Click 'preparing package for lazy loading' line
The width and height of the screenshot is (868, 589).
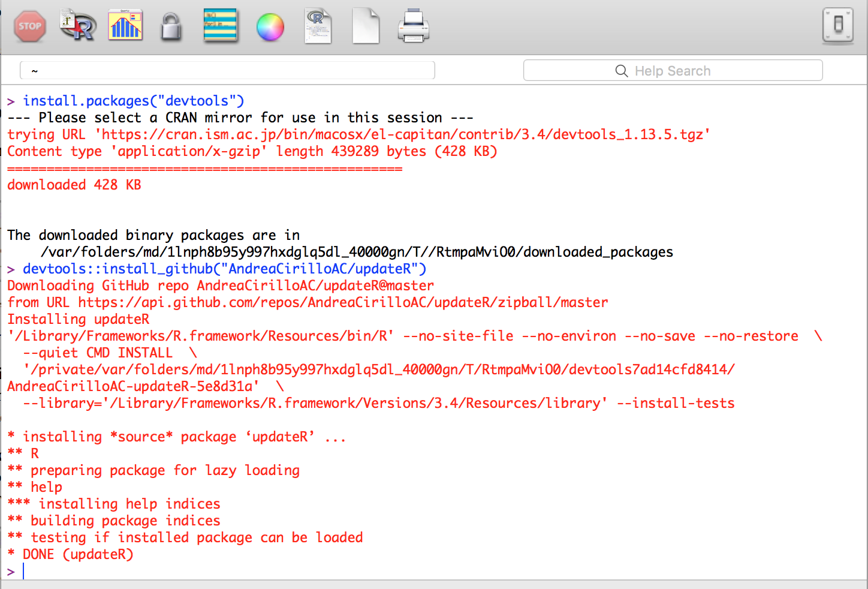(153, 470)
